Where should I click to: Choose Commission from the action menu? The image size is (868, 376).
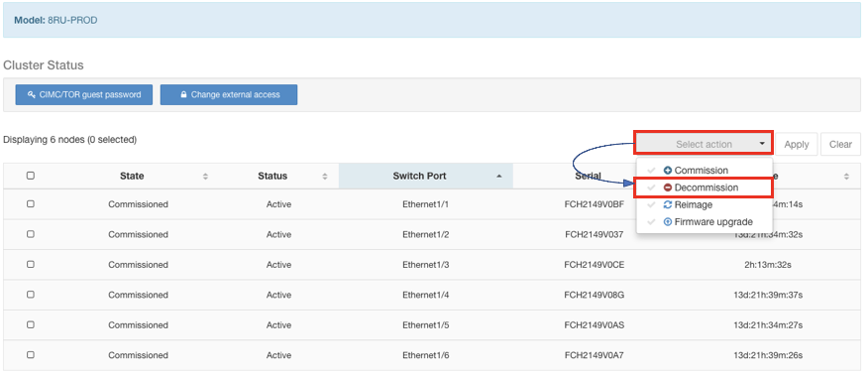tap(705, 171)
